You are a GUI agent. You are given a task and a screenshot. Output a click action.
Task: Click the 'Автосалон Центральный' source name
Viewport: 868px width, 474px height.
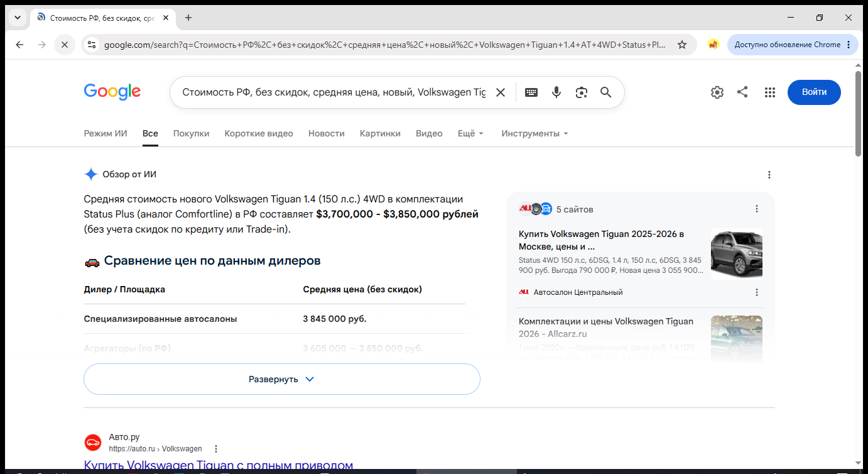tap(578, 292)
